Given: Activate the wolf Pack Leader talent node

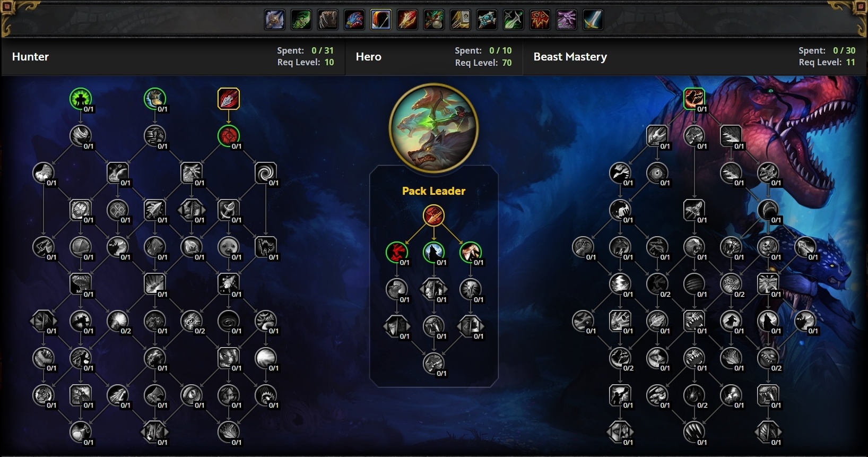Looking at the screenshot, I should tap(433, 253).
